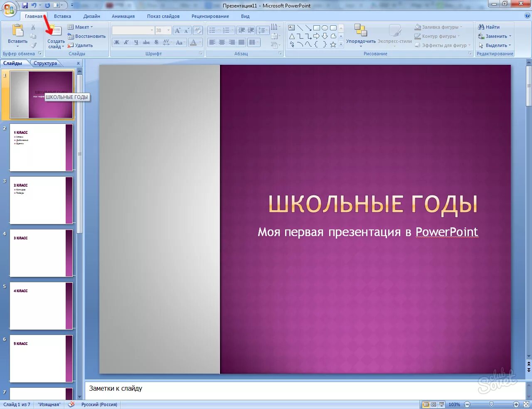Viewport: 532px width, 409px height.
Task: Open the Дизайн ribbon tab
Action: (92, 16)
